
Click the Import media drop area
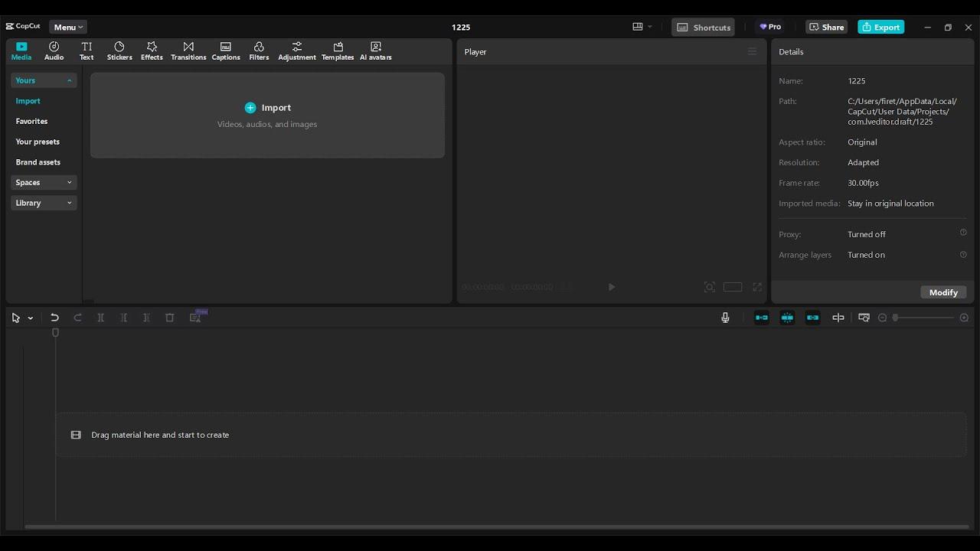267,115
